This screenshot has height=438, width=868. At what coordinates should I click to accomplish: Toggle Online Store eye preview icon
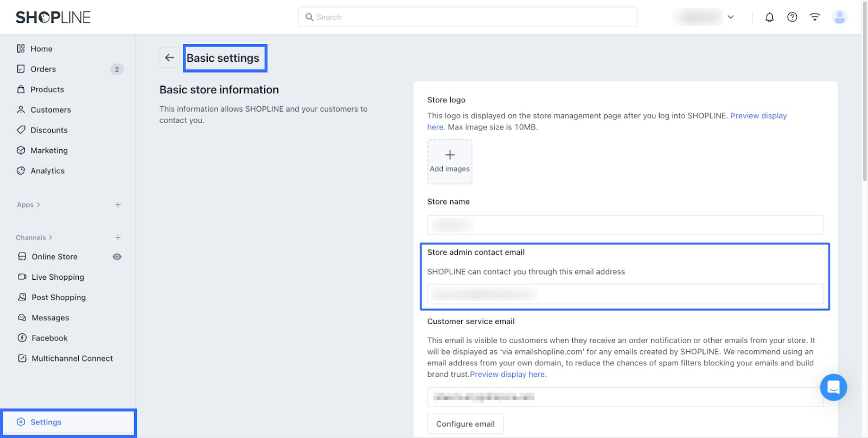117,257
